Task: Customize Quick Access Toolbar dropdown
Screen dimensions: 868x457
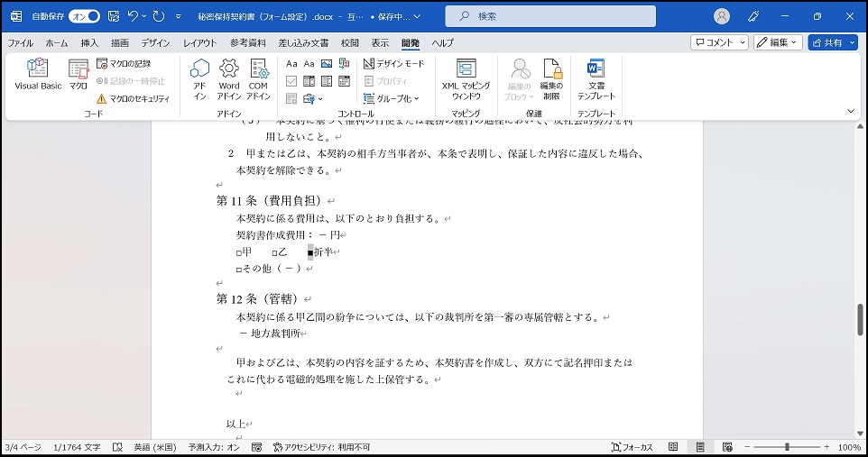Action: point(179,16)
